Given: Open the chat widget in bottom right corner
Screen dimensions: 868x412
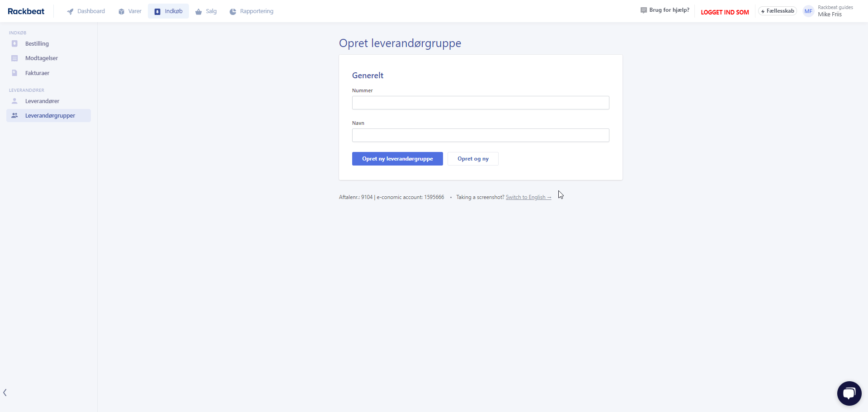Looking at the screenshot, I should click(x=849, y=393).
